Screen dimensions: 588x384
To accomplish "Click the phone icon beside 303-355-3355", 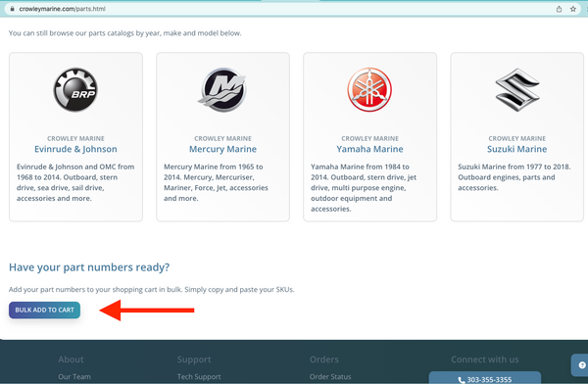I will pyautogui.click(x=462, y=380).
